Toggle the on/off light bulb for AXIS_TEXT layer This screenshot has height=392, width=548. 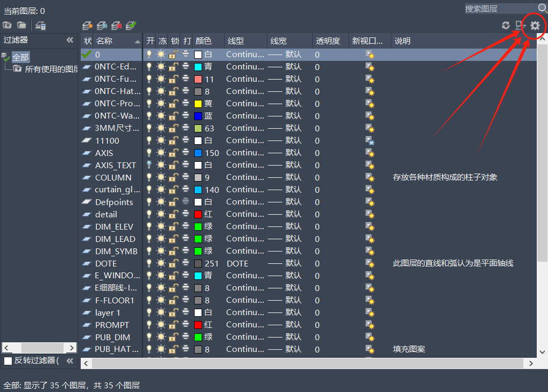click(149, 165)
